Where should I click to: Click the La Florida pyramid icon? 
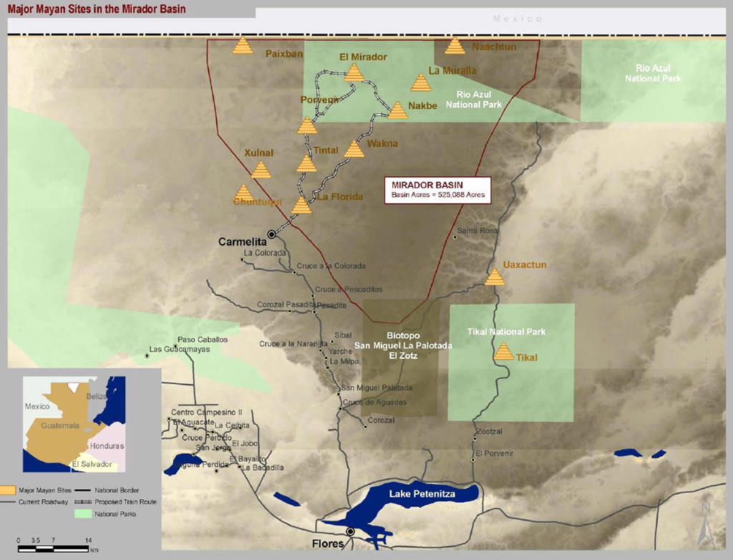point(301,206)
